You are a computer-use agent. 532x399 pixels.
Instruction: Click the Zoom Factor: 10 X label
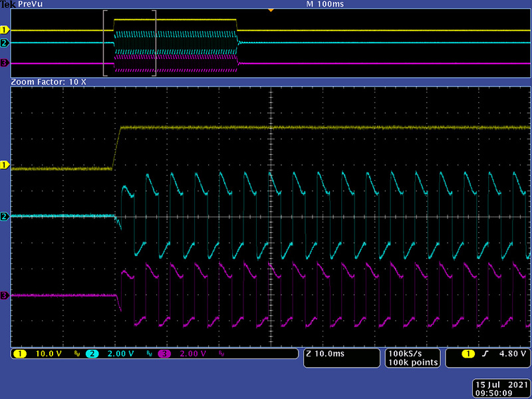49,81
